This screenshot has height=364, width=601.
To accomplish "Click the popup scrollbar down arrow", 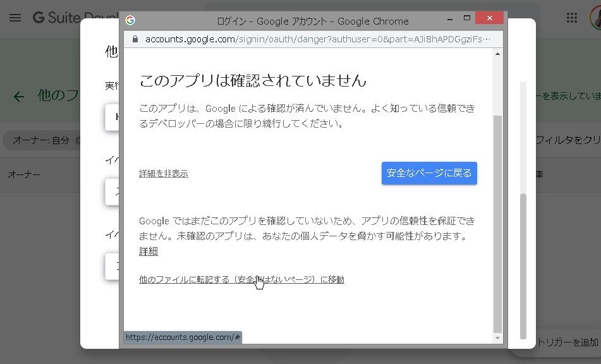I will 498,339.
